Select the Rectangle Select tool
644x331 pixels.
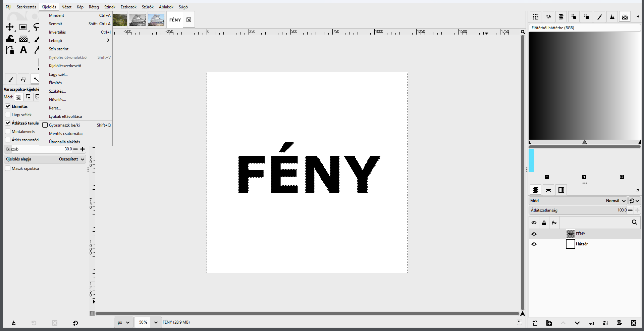23,27
